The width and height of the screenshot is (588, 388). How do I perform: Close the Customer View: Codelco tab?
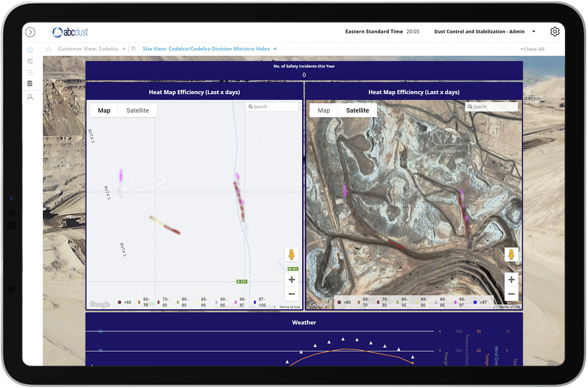click(x=124, y=49)
